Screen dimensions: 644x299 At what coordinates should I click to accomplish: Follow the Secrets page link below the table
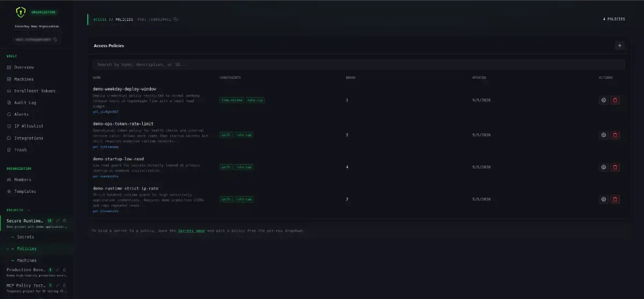click(192, 230)
